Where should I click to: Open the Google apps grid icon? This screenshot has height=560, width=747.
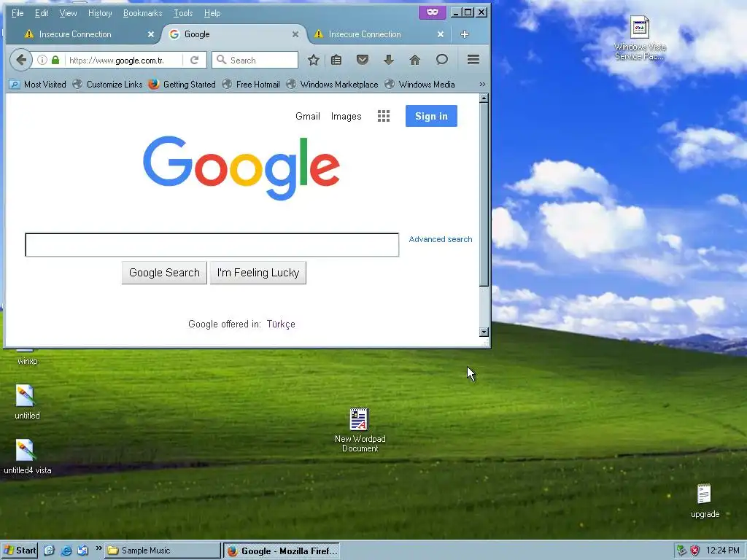[x=384, y=116]
